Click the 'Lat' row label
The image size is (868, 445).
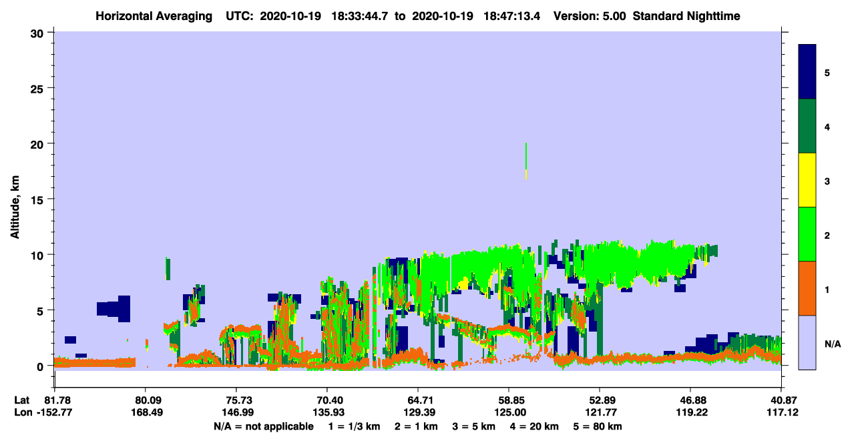[21, 400]
